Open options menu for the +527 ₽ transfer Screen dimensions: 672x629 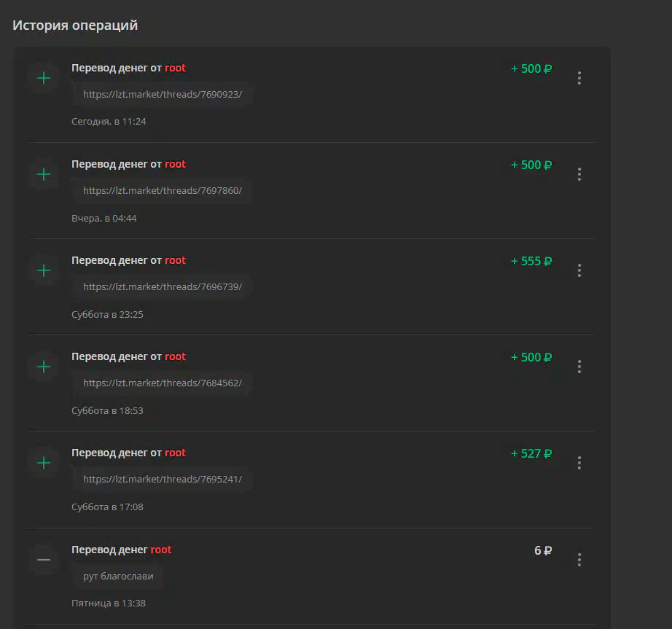tap(579, 463)
